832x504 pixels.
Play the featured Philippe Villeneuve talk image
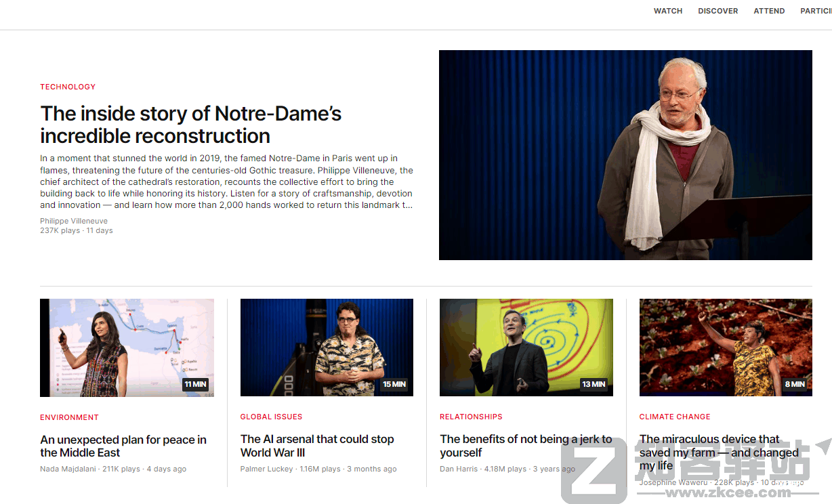point(625,155)
